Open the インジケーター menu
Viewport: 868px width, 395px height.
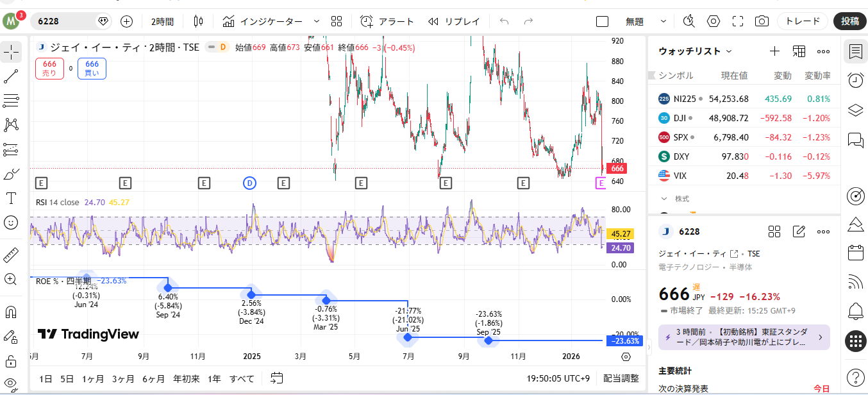[263, 21]
